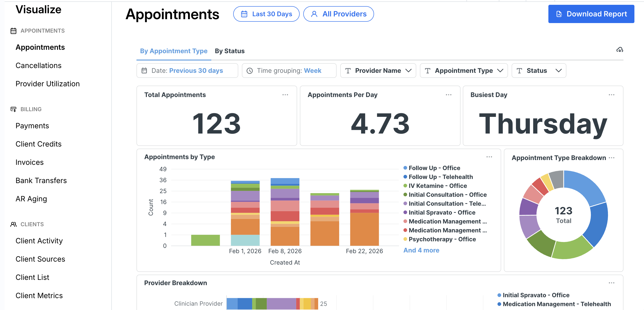Click the Time grouping Week field

pos(289,71)
